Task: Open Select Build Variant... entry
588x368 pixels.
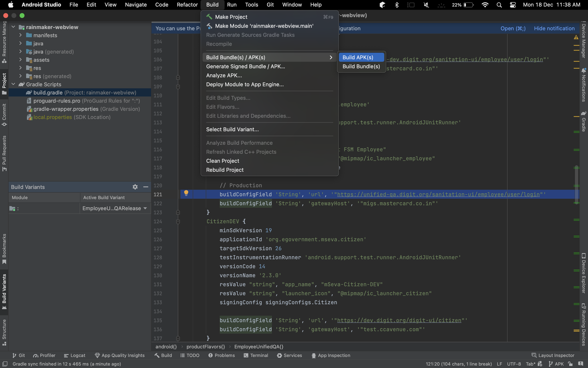Action: [x=269, y=129]
